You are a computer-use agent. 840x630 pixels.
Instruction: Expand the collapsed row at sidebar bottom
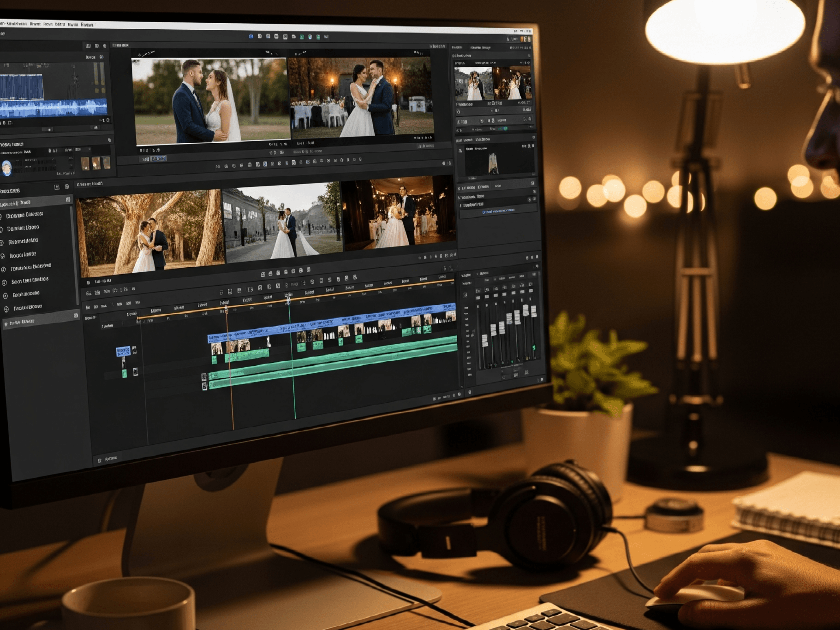(x=6, y=324)
